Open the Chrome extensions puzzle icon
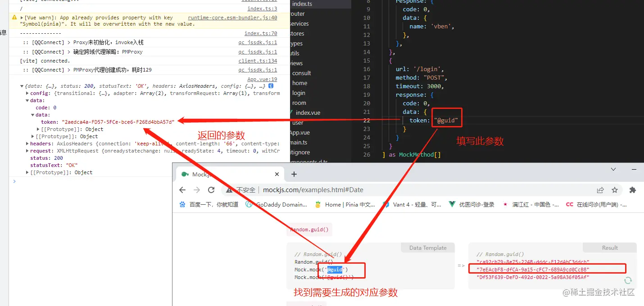644x306 pixels. (x=632, y=190)
